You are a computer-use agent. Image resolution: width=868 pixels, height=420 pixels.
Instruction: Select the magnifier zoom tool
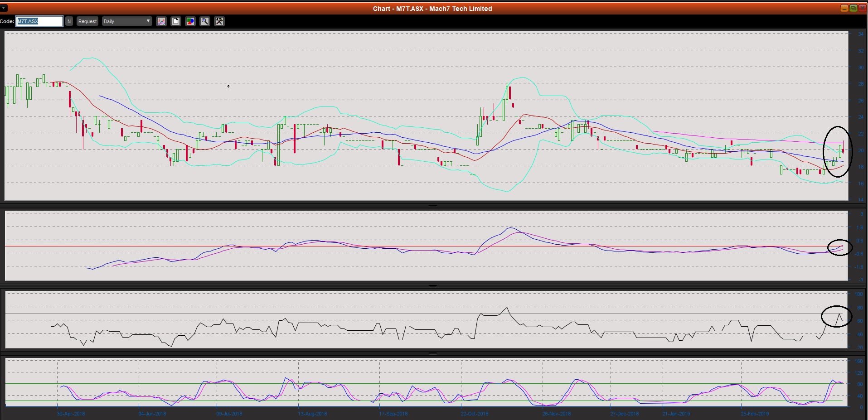[x=205, y=21]
